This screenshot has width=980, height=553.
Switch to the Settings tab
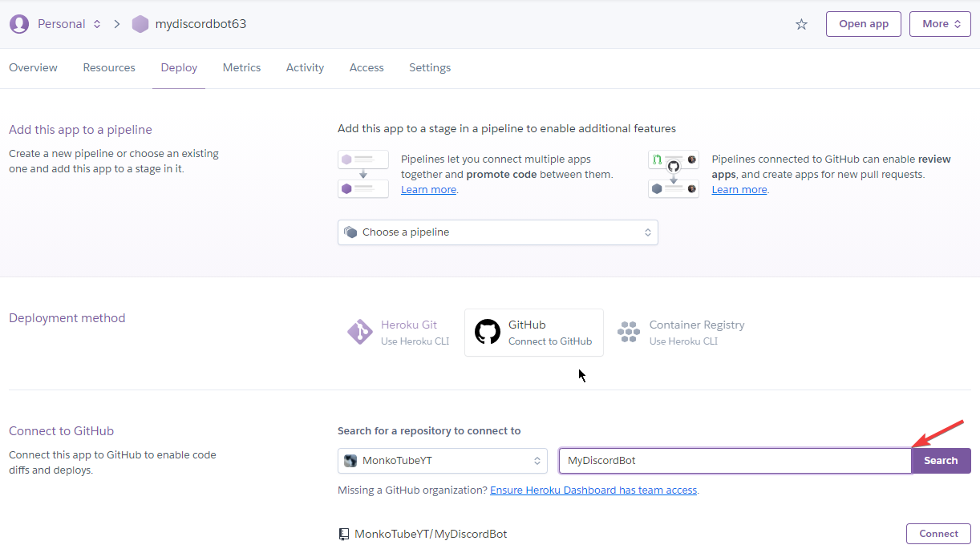(430, 68)
